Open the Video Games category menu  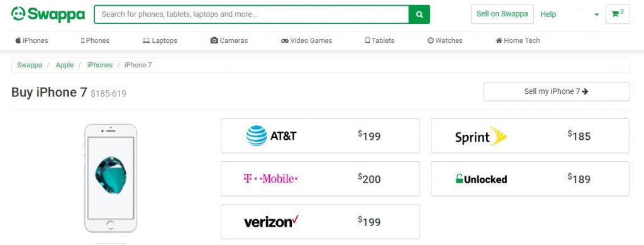pyautogui.click(x=306, y=40)
